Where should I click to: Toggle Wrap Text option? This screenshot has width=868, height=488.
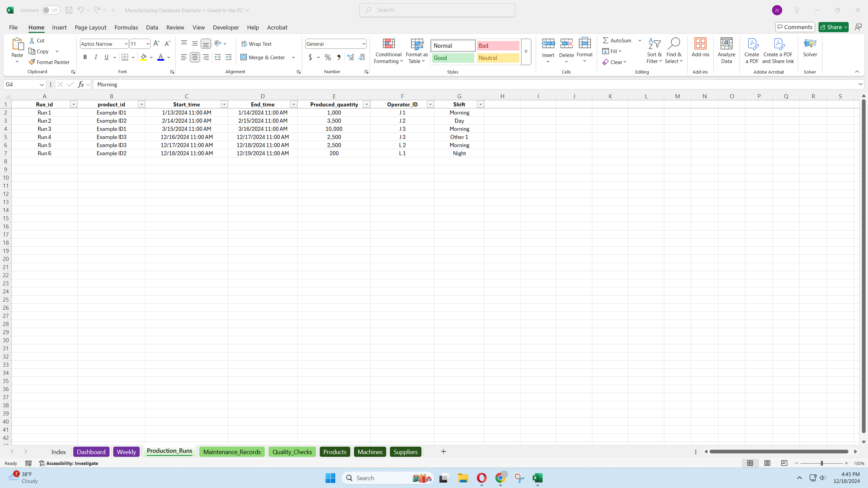pyautogui.click(x=256, y=44)
